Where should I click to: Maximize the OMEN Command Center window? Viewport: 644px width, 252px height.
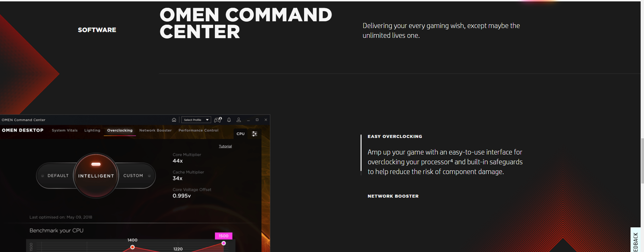click(x=257, y=120)
